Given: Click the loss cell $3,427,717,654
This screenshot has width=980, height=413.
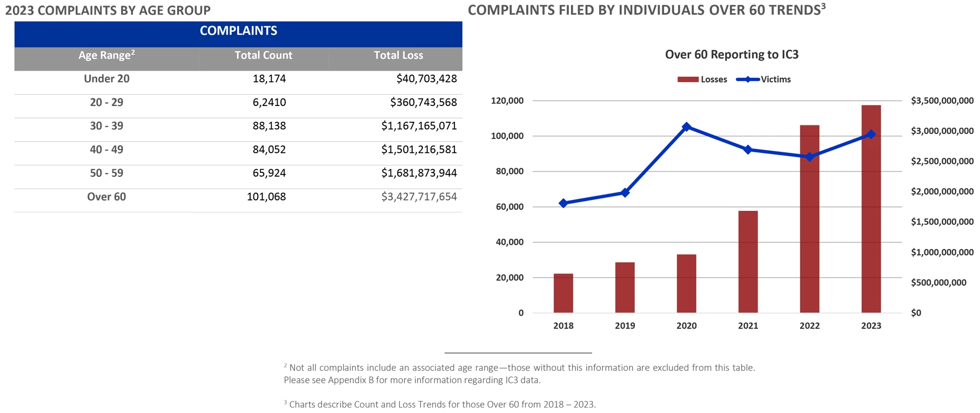Looking at the screenshot, I should coord(419,197).
